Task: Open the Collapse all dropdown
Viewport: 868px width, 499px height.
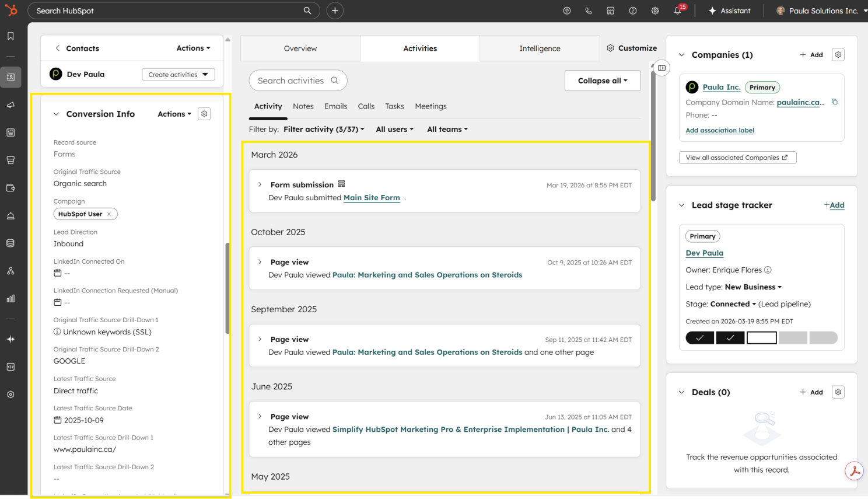Action: (x=603, y=81)
